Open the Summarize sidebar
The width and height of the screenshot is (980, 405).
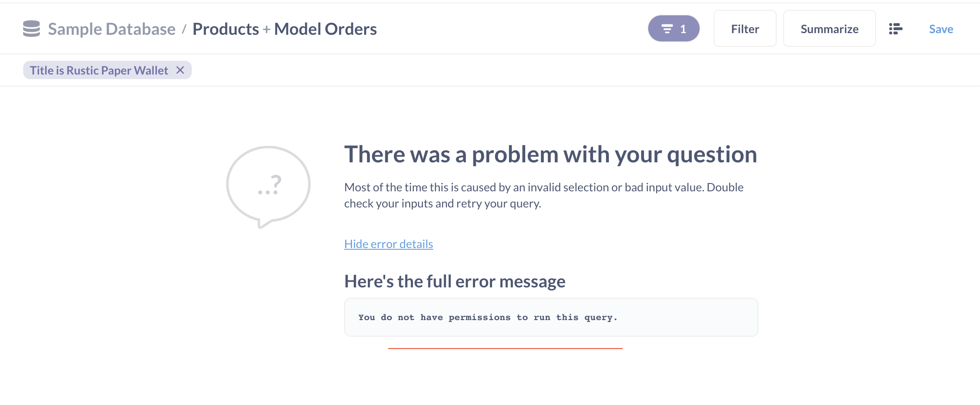[830, 28]
